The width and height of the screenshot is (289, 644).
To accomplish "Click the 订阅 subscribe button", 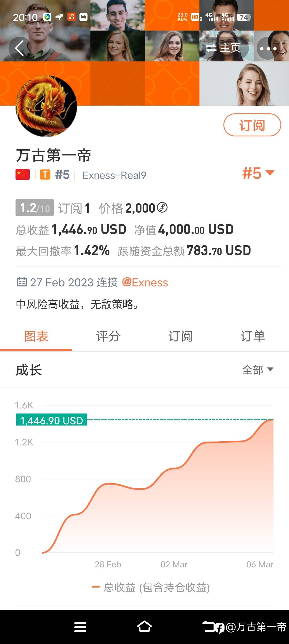I will point(252,125).
